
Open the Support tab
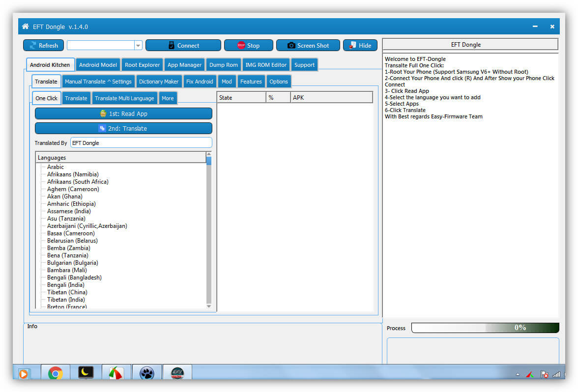[x=305, y=65]
